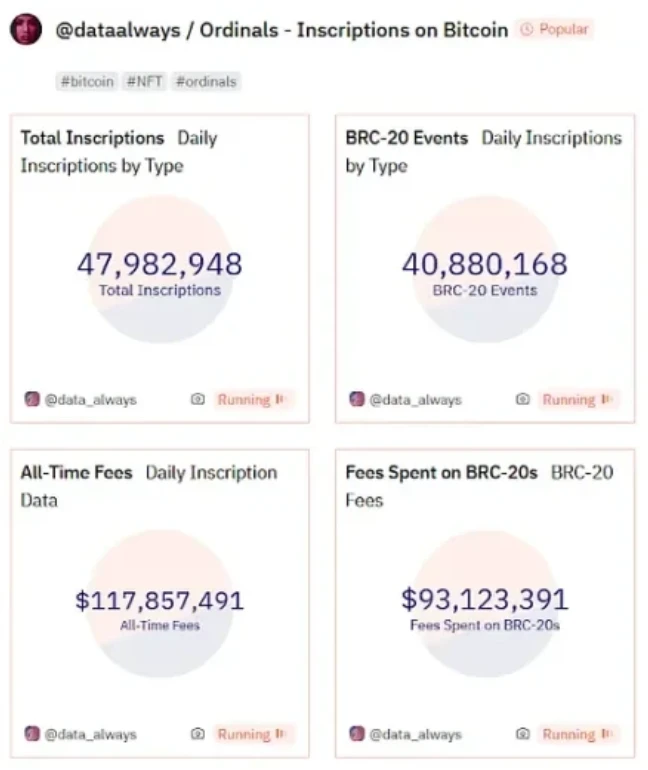Viewport: 648px width, 770px height.
Task: Select the #NFT tag
Action: (x=145, y=81)
